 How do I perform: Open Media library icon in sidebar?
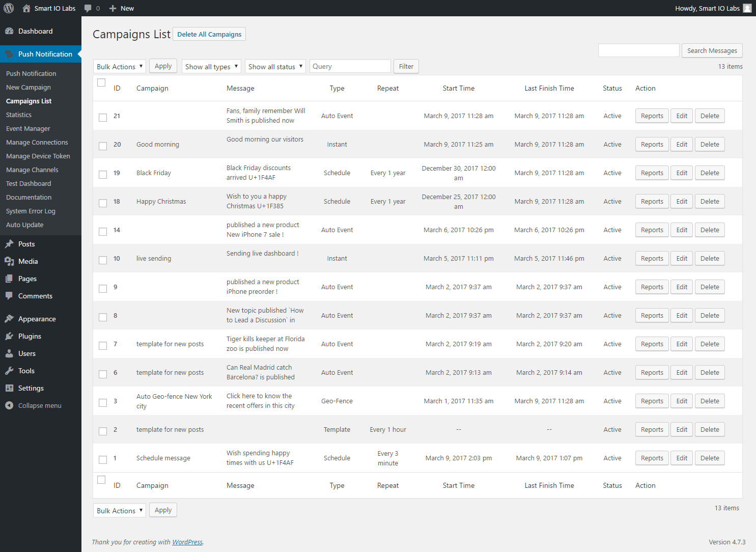click(9, 261)
